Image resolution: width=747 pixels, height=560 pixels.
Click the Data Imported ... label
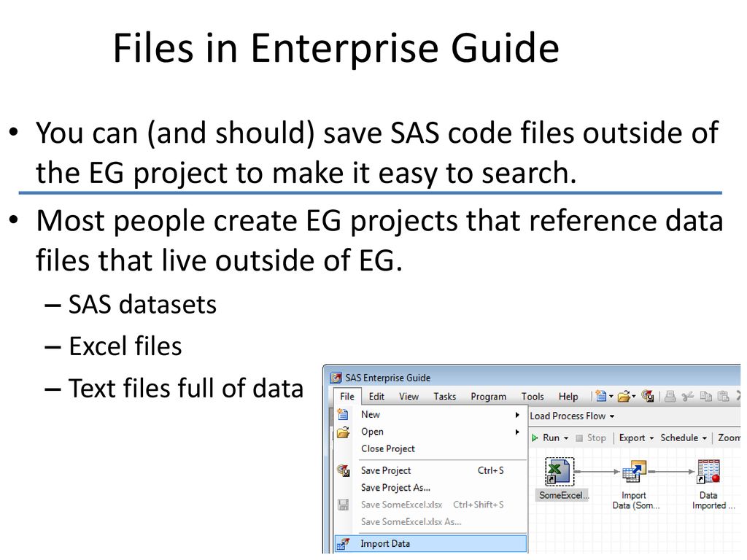coord(713,500)
